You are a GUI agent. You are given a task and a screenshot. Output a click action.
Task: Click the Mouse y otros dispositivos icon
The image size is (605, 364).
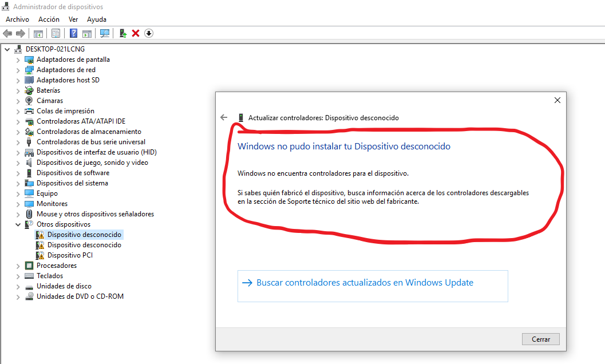[29, 214]
